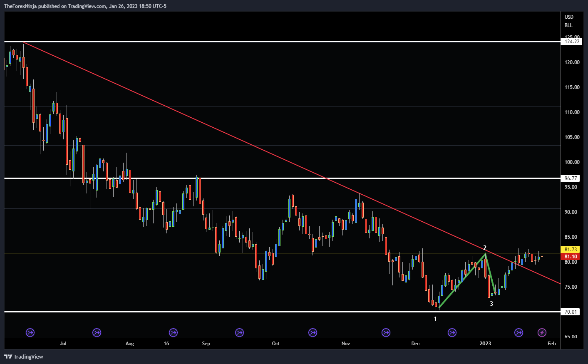Click the Feb label on the time axis
This screenshot has width=588, height=364.
click(x=552, y=344)
